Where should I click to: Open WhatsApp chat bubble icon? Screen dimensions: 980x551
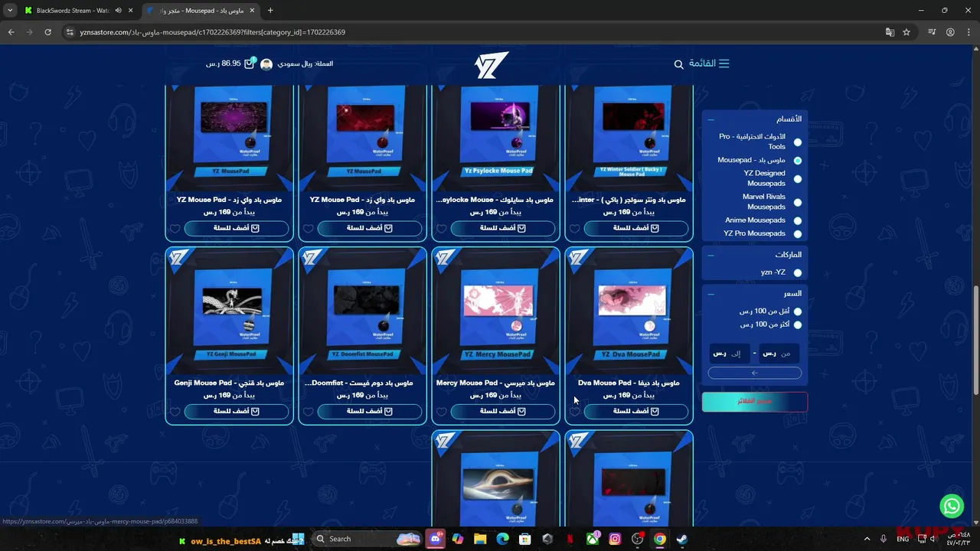(952, 506)
